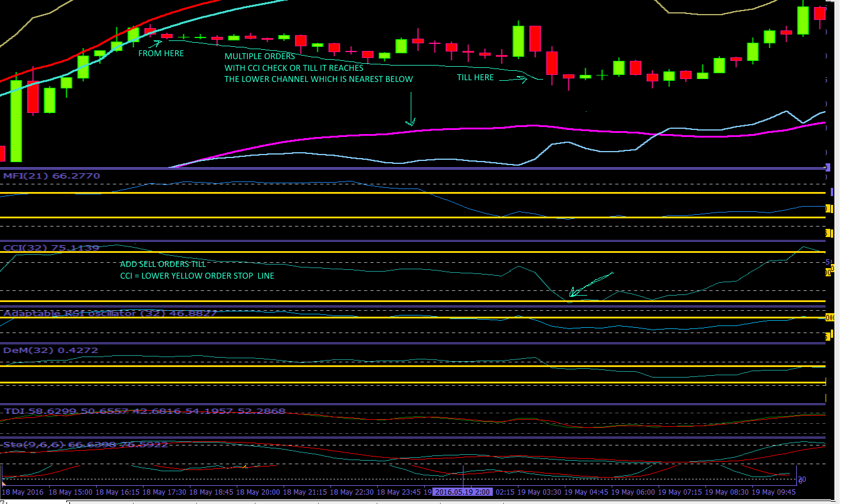Click the 18 May 17:30 time label
Screen dimensions: 849x504
(x=164, y=492)
